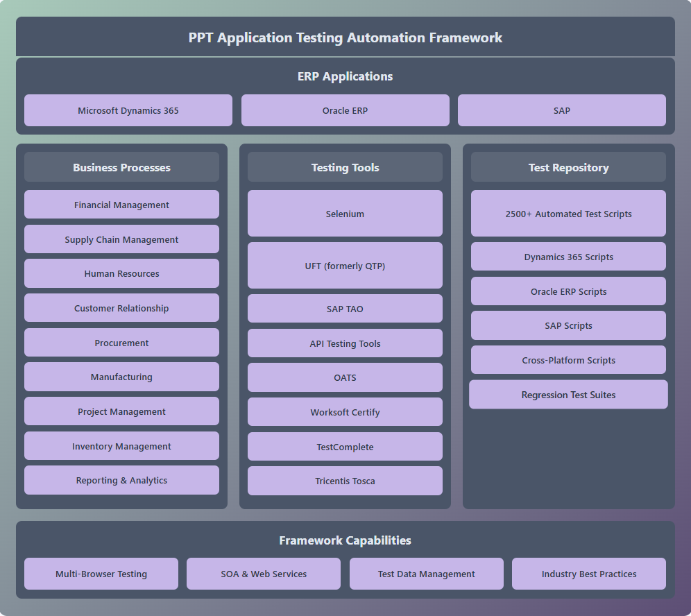This screenshot has width=691, height=616.
Task: Click the Testing Tools header
Action: (345, 167)
